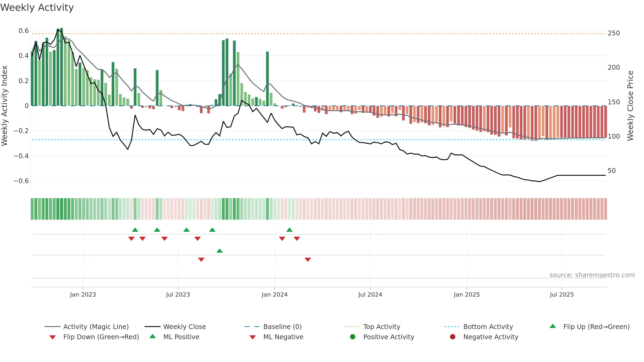
Task: Toggle Bottom Activity legend entry
Action: (479, 327)
